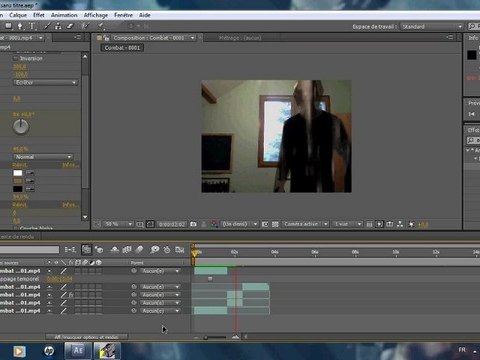Screen dimensions: 480x360
Task: Open graph editor button
Action: [x=180, y=249]
